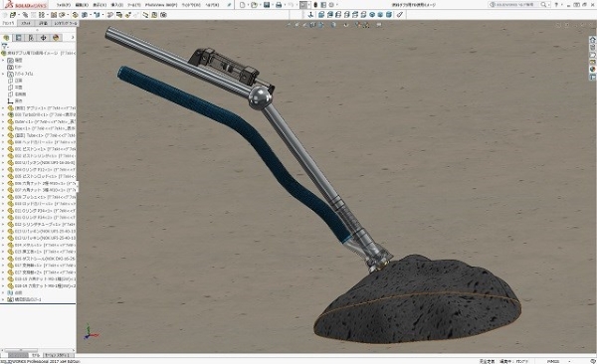
Task: Open the PhotoView 360 menu
Action: coord(160,5)
